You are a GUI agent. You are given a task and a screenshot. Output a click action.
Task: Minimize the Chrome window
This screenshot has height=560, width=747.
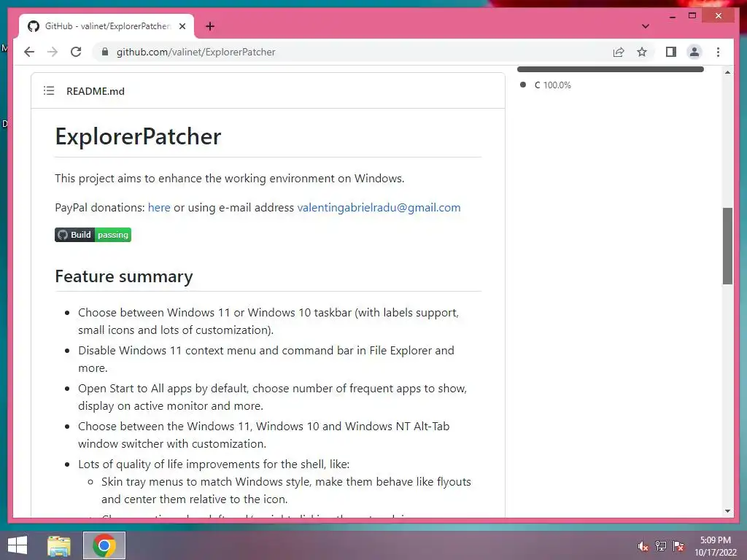672,16
